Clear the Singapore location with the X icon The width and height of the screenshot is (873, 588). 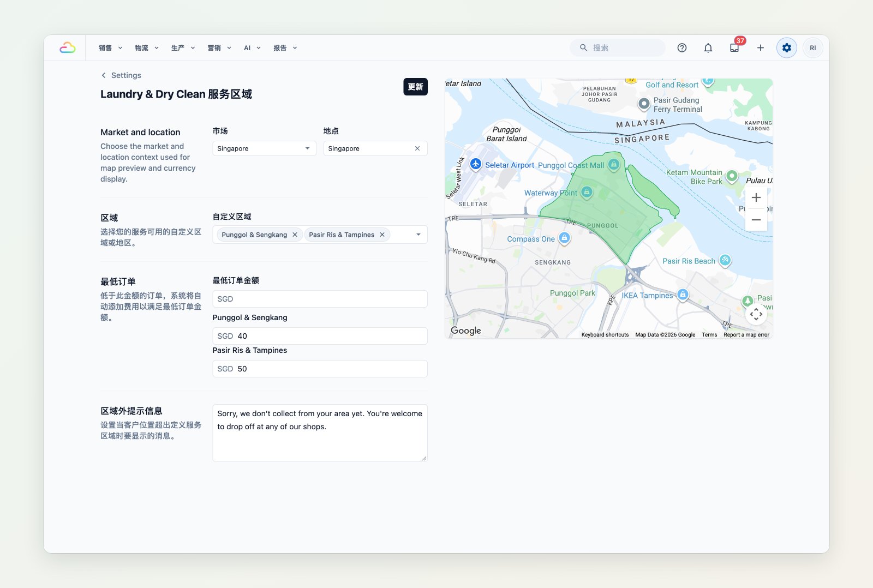[417, 148]
